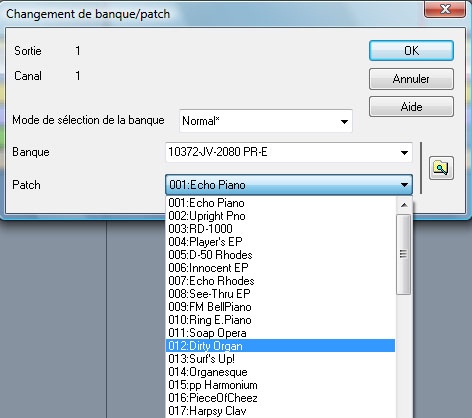Screen dimensions: 472x418
Task: Collapse the Patch dropdown arrow
Action: tap(404, 185)
